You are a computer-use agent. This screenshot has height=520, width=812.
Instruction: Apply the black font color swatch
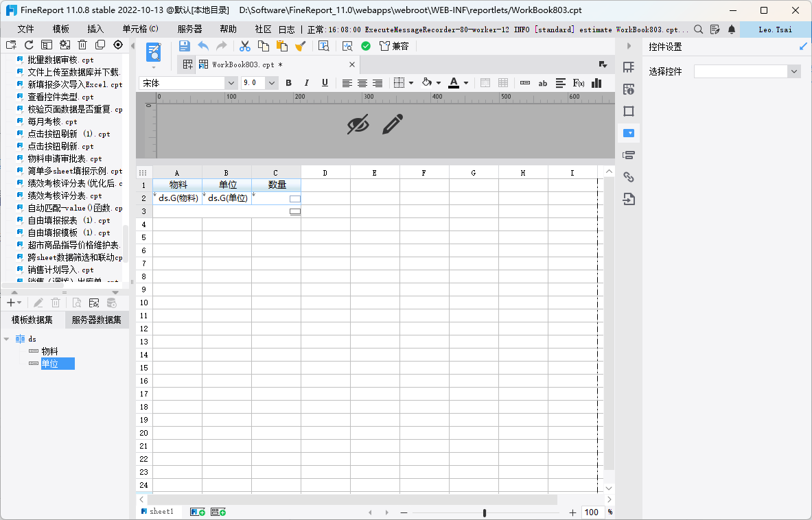454,83
